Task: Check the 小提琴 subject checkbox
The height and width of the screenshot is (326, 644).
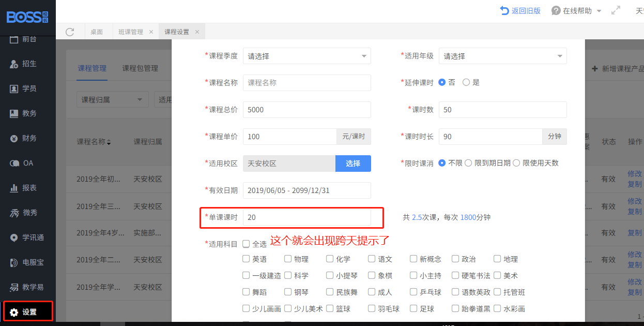Action: coord(330,275)
